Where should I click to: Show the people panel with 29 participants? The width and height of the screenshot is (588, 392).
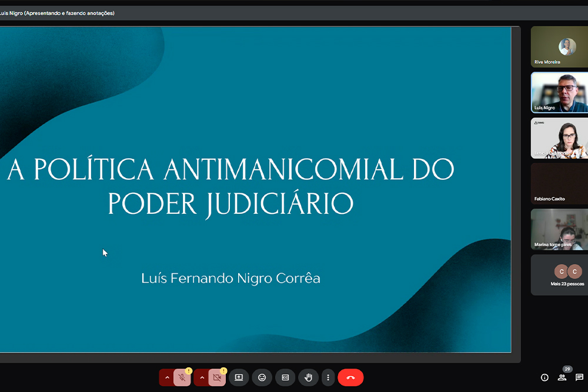(562, 377)
